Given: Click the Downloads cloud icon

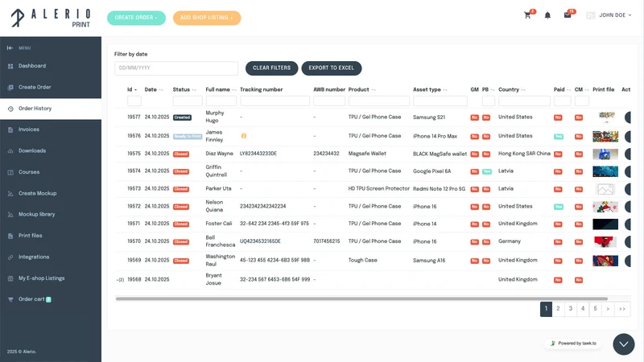Looking at the screenshot, I should (x=10, y=151).
